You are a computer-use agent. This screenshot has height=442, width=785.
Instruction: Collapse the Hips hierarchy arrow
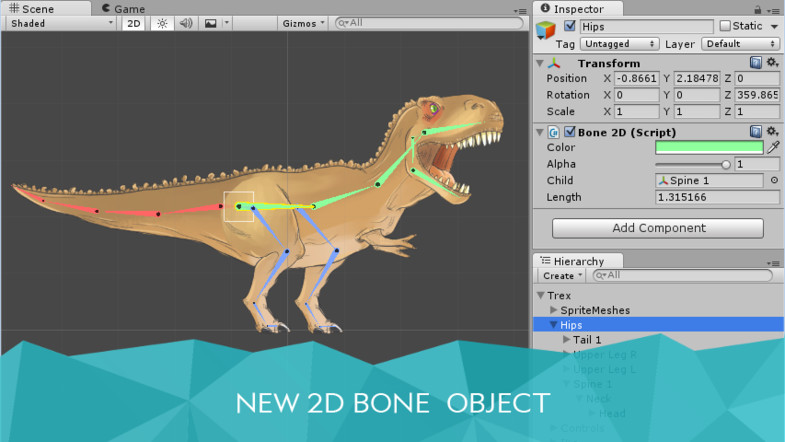(x=553, y=325)
